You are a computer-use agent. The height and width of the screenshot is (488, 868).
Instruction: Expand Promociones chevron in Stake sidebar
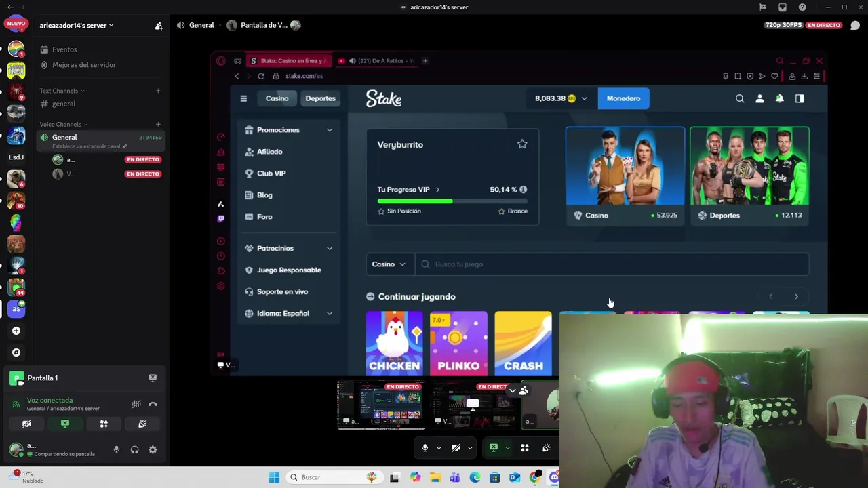(330, 130)
